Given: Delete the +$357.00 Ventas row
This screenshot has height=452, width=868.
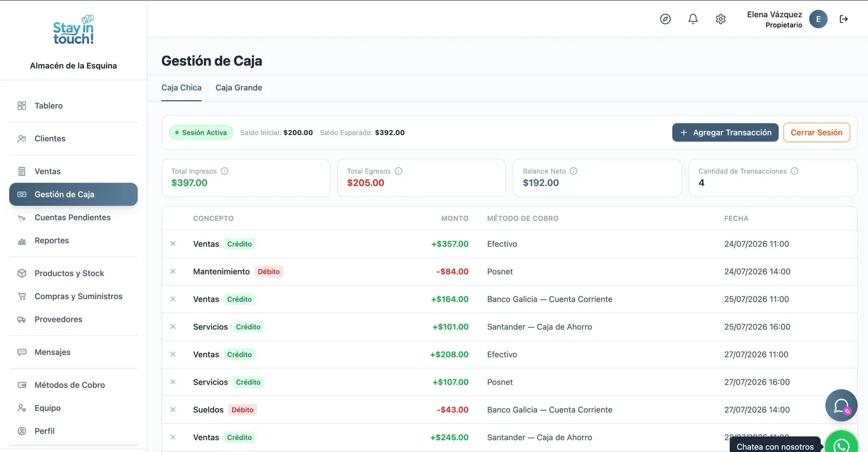Looking at the screenshot, I should pyautogui.click(x=173, y=244).
